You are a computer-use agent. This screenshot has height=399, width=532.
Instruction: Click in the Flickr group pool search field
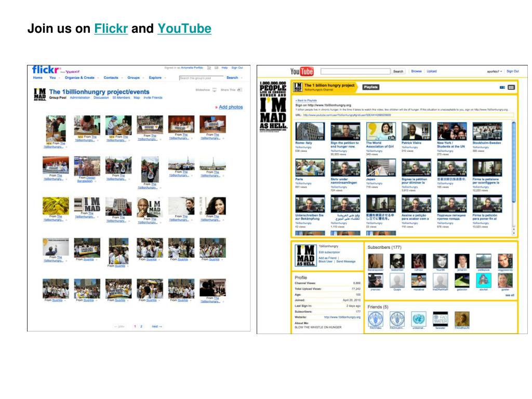pyautogui.click(x=201, y=78)
